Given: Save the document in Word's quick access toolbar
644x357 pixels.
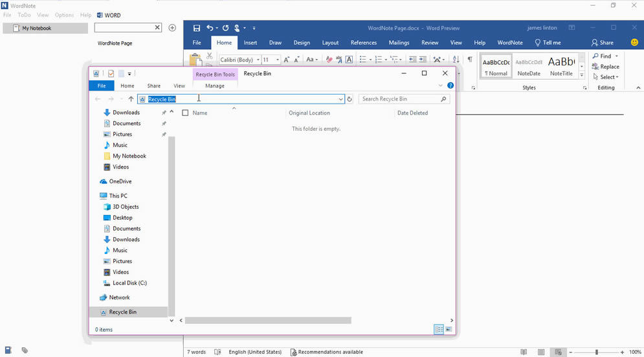Looking at the screenshot, I should coord(197,28).
